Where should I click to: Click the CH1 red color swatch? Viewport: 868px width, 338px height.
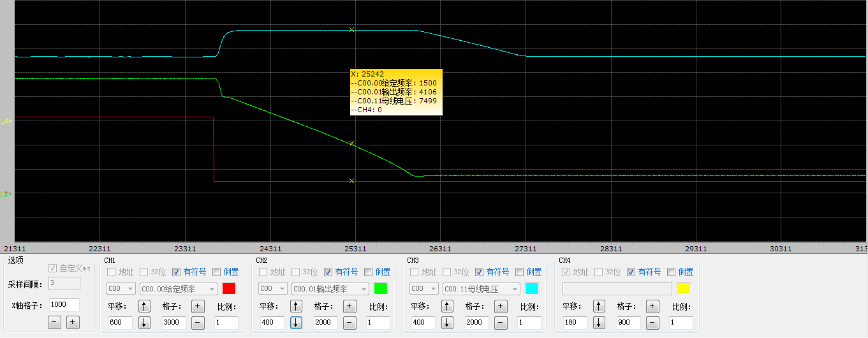229,289
